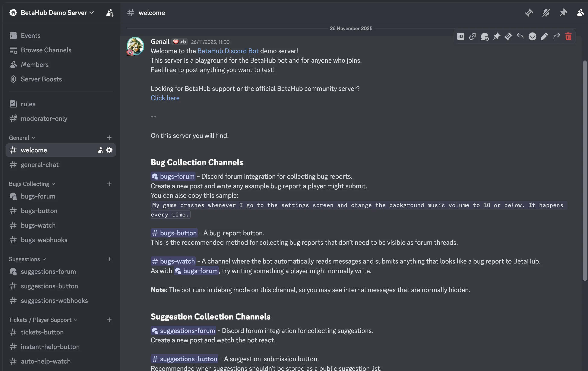Switch to the general-chat channel
588x371 pixels.
pos(39,165)
